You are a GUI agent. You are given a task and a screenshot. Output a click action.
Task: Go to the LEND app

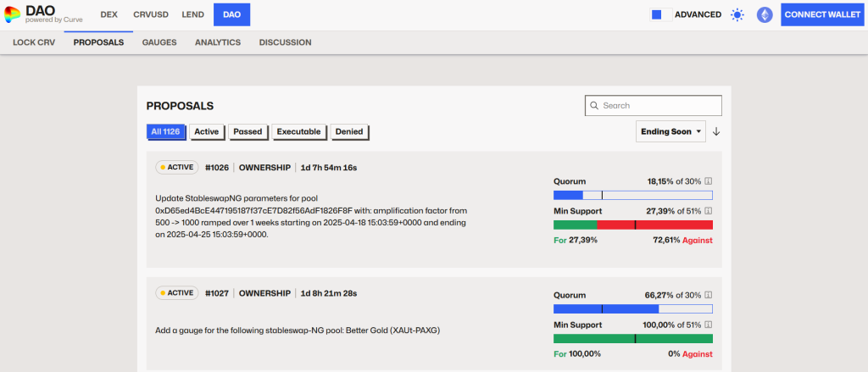point(193,14)
